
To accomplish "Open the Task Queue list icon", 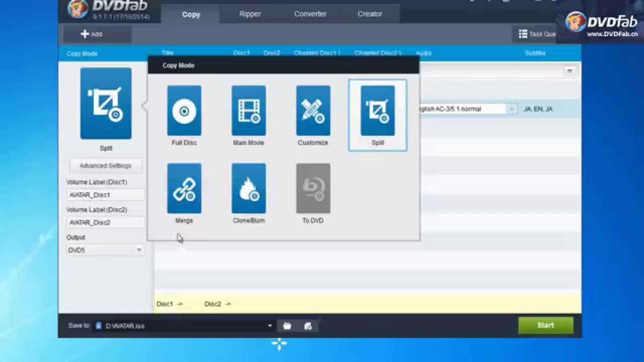I will [x=523, y=34].
